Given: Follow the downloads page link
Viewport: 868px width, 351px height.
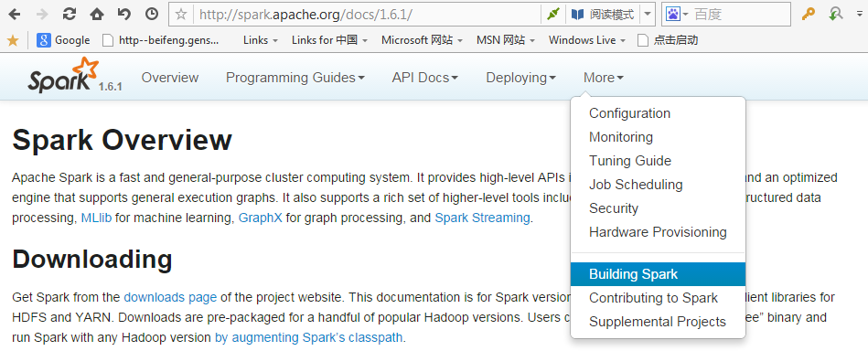Looking at the screenshot, I should [170, 297].
